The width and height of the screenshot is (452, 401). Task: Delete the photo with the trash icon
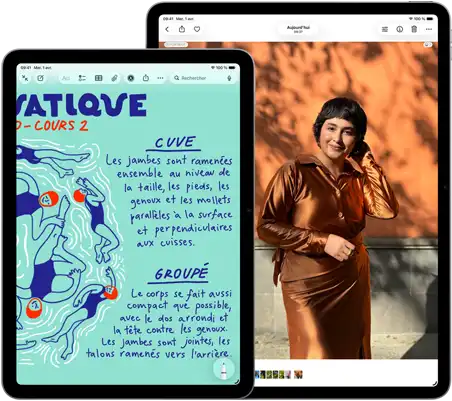(x=414, y=29)
